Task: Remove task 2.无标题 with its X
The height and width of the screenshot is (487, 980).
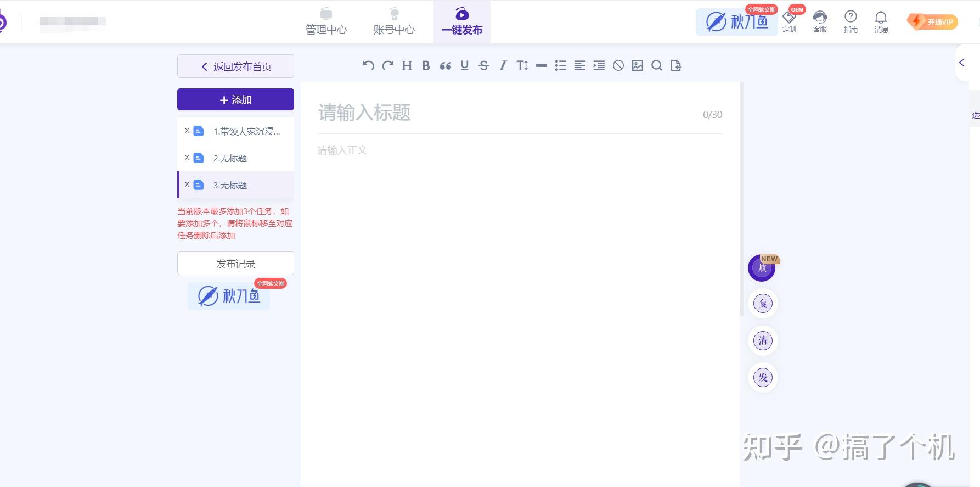Action: 187,158
